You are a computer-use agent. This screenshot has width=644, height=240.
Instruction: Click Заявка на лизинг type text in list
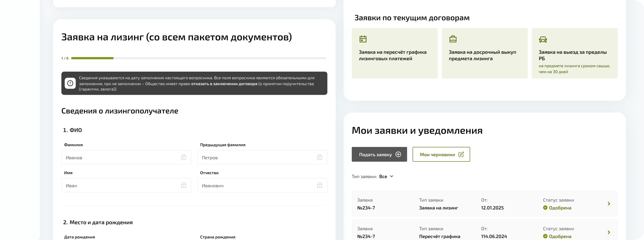click(x=438, y=208)
